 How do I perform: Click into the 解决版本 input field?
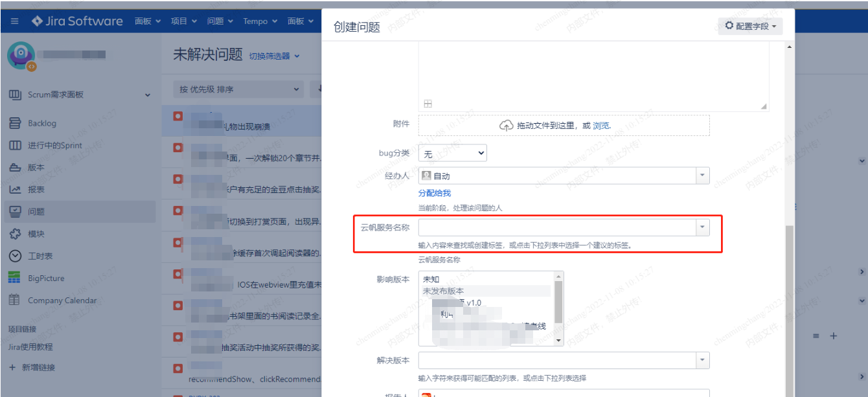557,360
